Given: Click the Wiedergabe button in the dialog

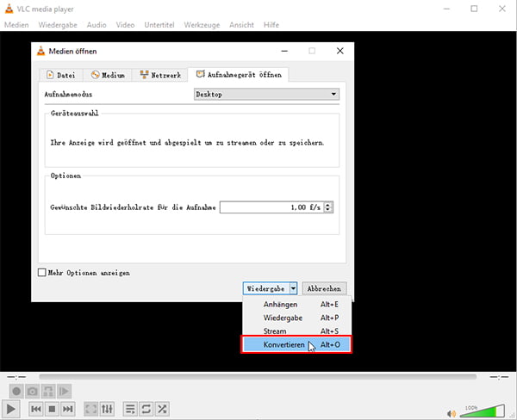Looking at the screenshot, I should tap(265, 288).
